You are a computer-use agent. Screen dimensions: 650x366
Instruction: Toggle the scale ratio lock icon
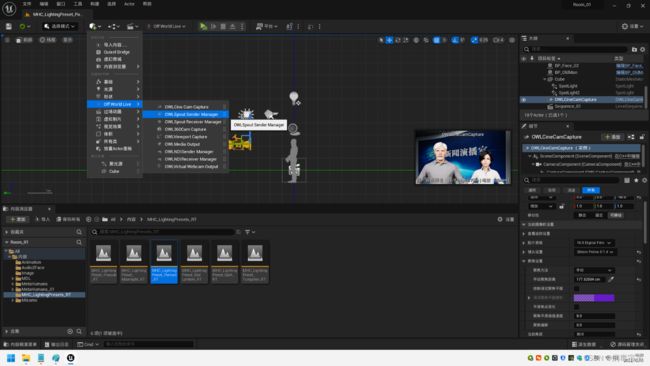click(562, 206)
